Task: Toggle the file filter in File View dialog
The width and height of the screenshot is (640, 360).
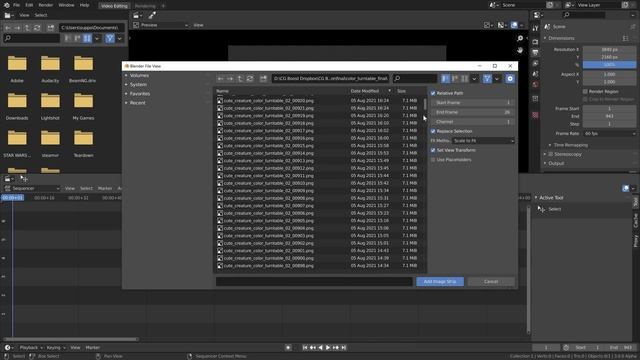Action: tap(487, 78)
